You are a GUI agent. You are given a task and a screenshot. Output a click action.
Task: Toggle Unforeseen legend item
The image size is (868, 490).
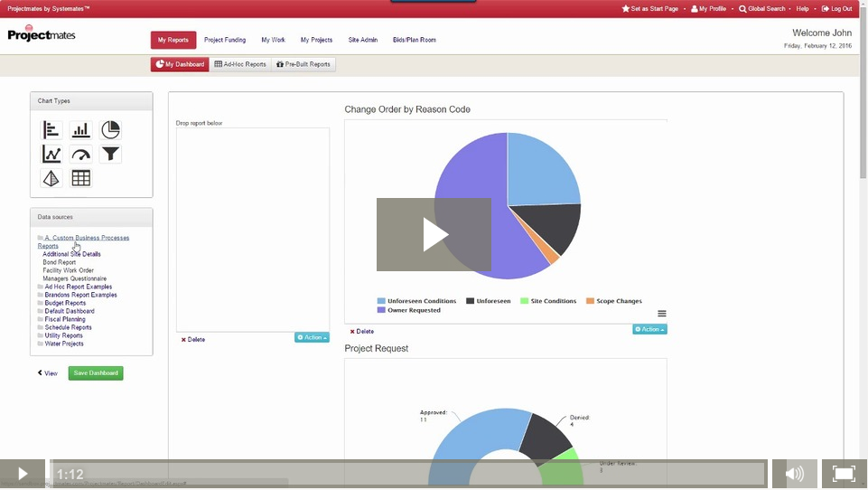[x=489, y=301]
